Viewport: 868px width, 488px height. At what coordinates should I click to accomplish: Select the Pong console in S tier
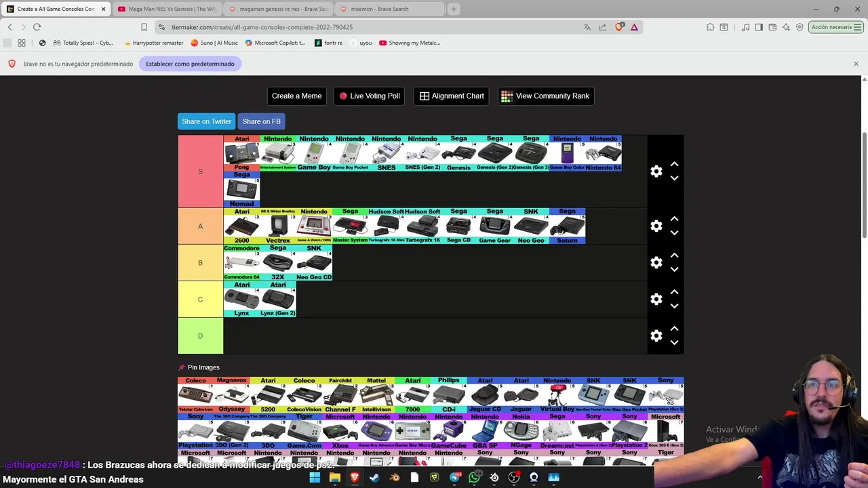[241, 153]
